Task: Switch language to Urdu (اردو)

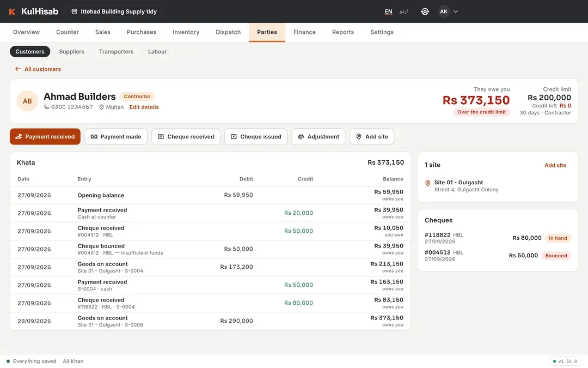Action: point(403,11)
